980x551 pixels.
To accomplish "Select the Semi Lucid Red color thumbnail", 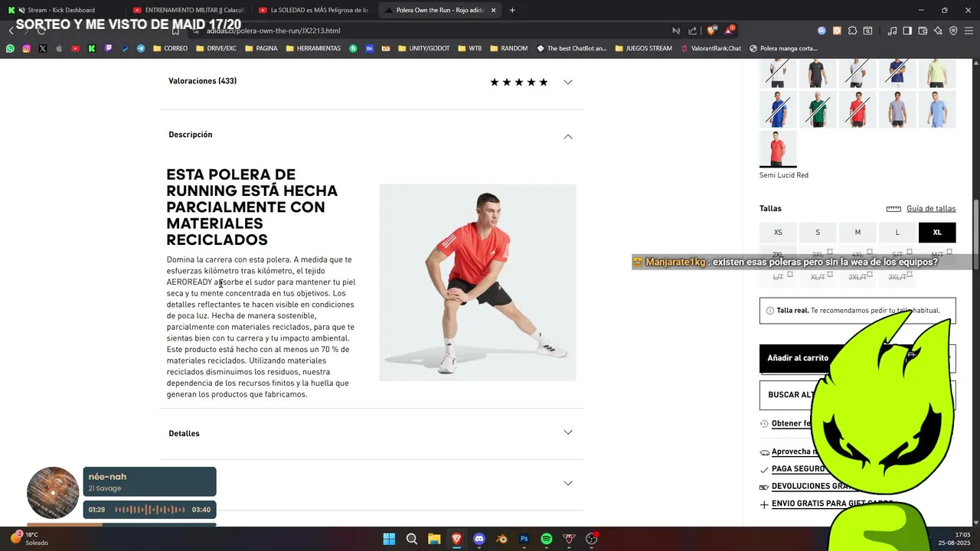I will click(x=778, y=148).
